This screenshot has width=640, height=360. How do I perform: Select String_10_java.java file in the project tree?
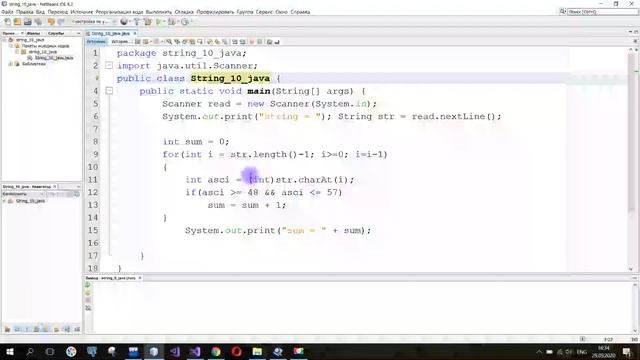pyautogui.click(x=53, y=58)
